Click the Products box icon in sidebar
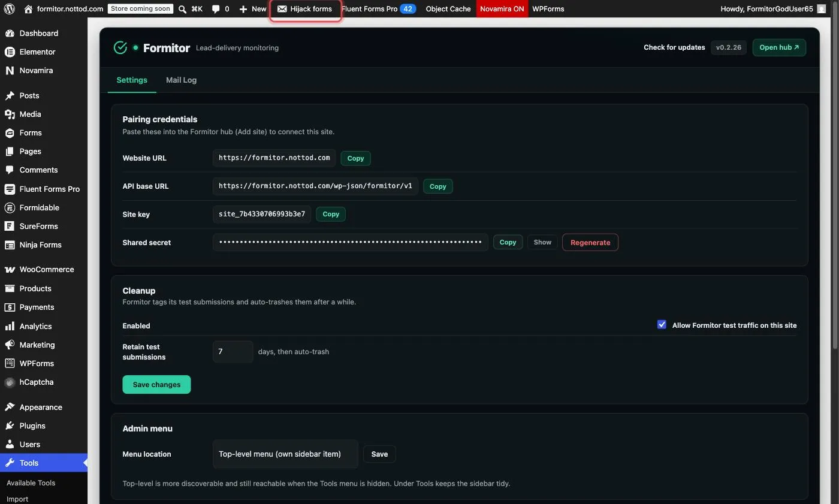 point(10,288)
